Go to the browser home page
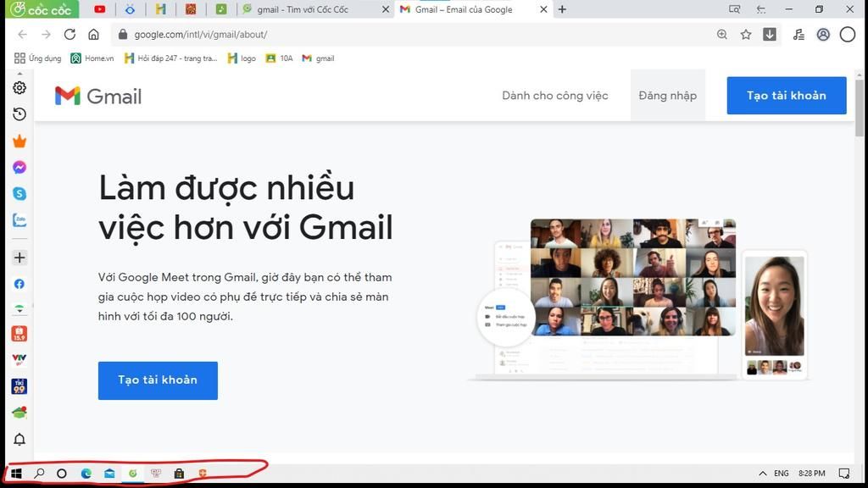The width and height of the screenshot is (868, 488). pyautogui.click(x=93, y=34)
